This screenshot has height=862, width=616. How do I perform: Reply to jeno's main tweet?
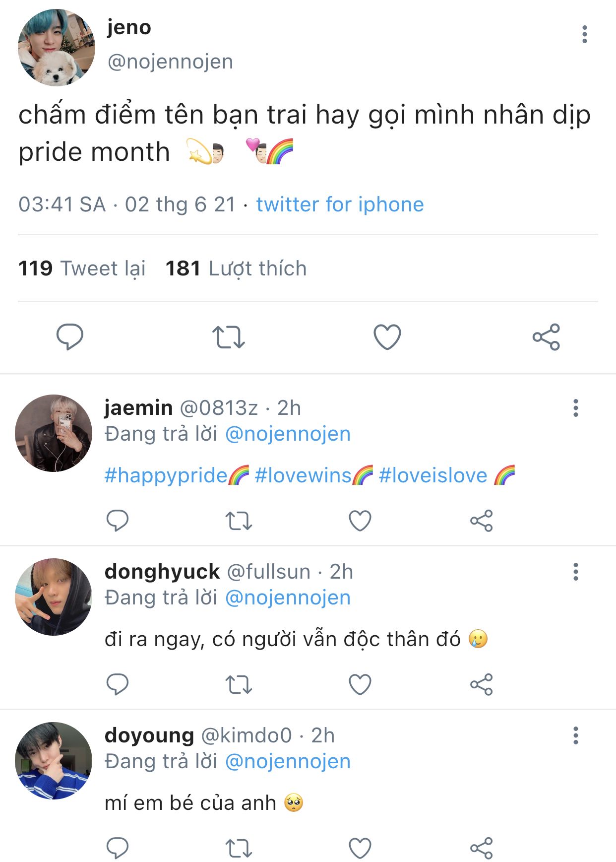pos(69,337)
